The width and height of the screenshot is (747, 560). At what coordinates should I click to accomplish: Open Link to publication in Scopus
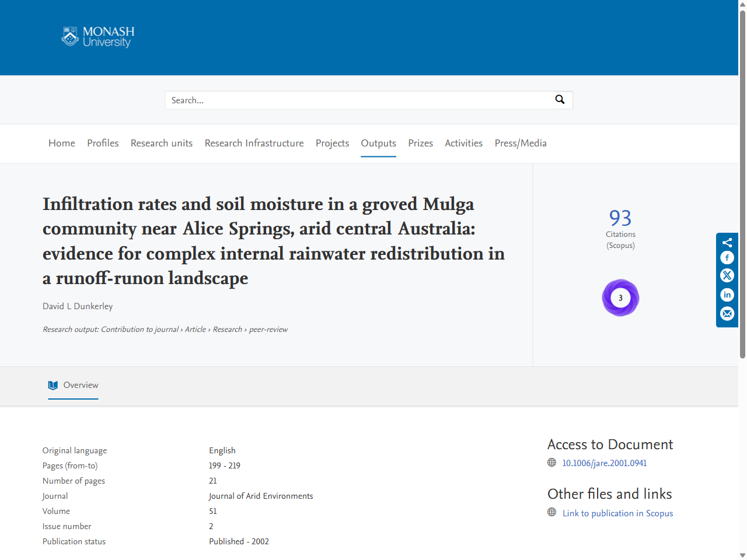tap(617, 513)
